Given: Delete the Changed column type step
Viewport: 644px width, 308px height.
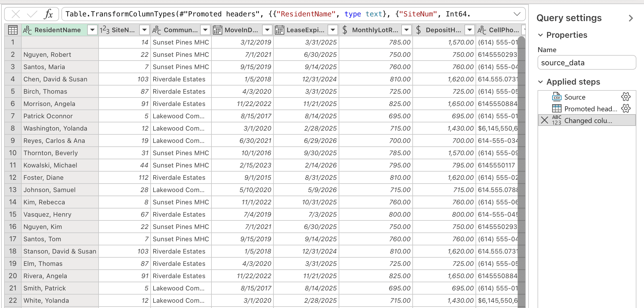Looking at the screenshot, I should click(x=544, y=120).
